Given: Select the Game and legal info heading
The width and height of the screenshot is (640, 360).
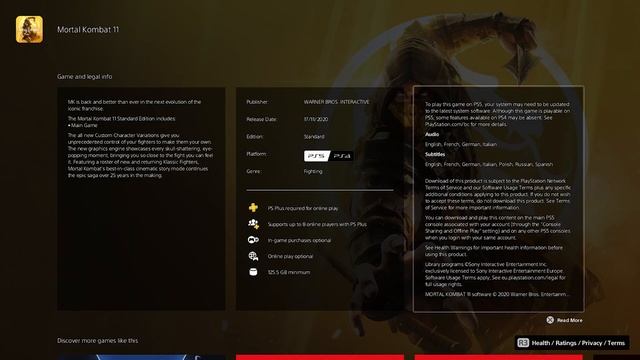Looking at the screenshot, I should [x=84, y=77].
